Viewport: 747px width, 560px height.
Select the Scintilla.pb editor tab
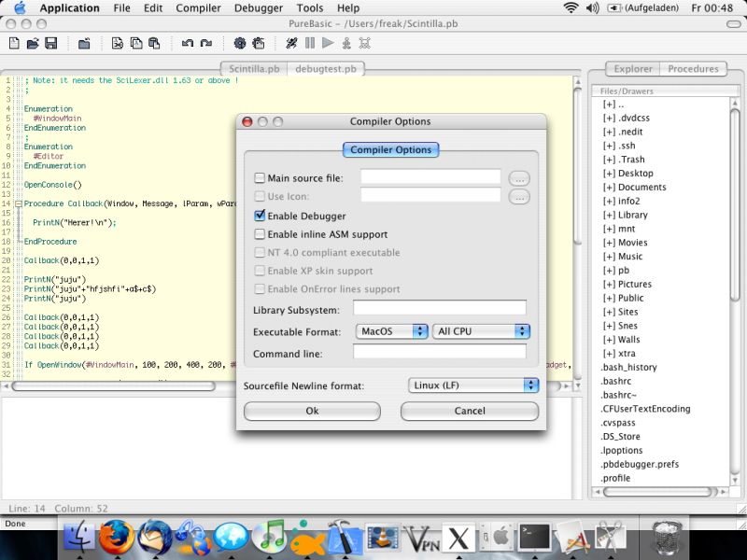254,69
